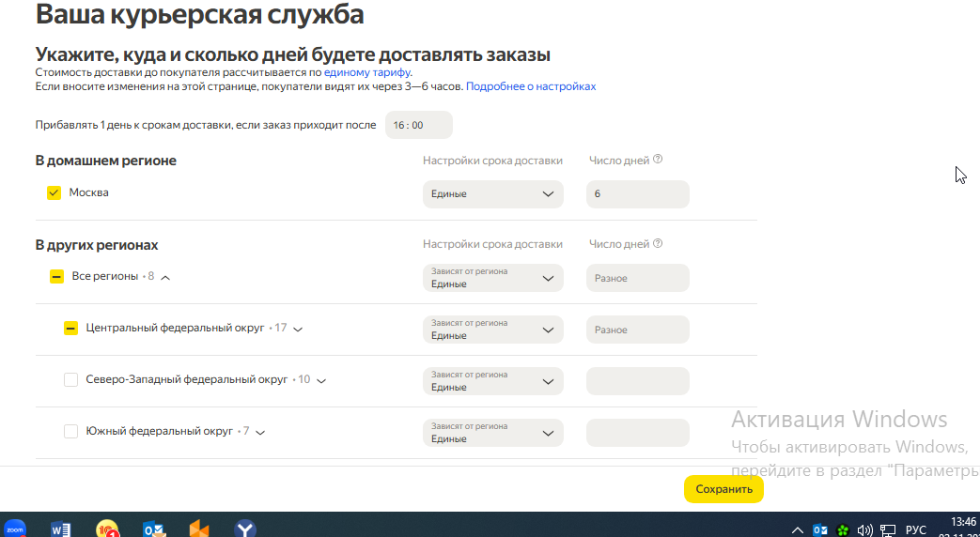Click the Москва region label
980x537 pixels.
click(x=88, y=193)
